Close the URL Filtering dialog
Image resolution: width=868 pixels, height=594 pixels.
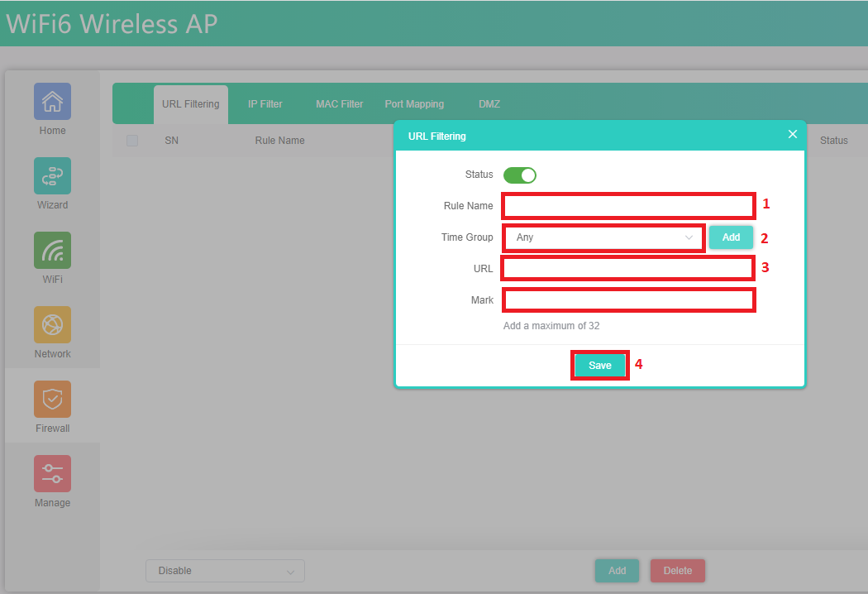tap(792, 135)
